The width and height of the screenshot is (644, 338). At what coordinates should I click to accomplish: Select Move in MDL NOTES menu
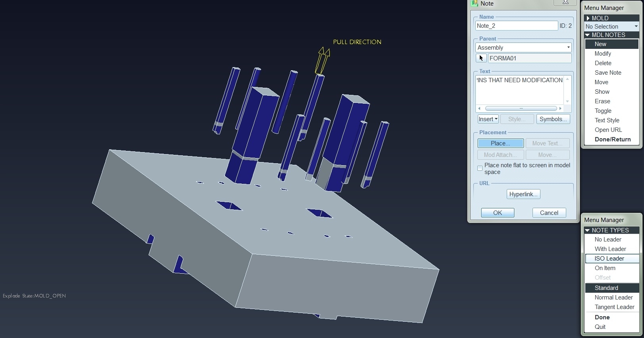(x=601, y=82)
